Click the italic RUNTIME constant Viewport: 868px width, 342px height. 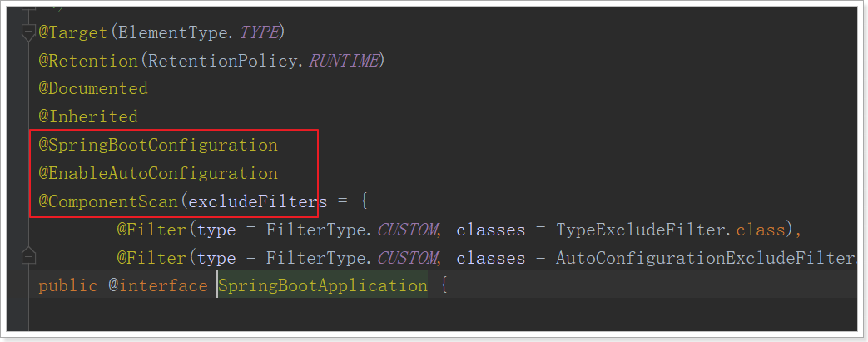(x=344, y=61)
